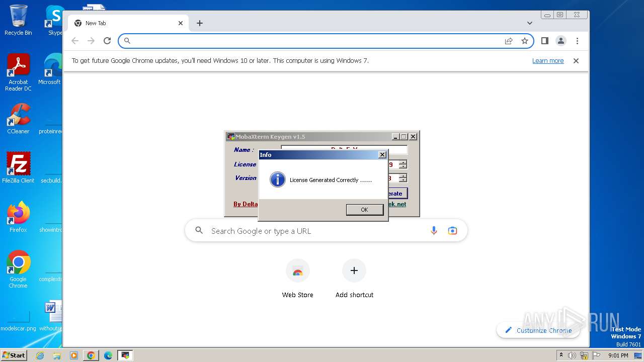
Task: Click the spinner arrows beside the Version field
Action: [403, 178]
